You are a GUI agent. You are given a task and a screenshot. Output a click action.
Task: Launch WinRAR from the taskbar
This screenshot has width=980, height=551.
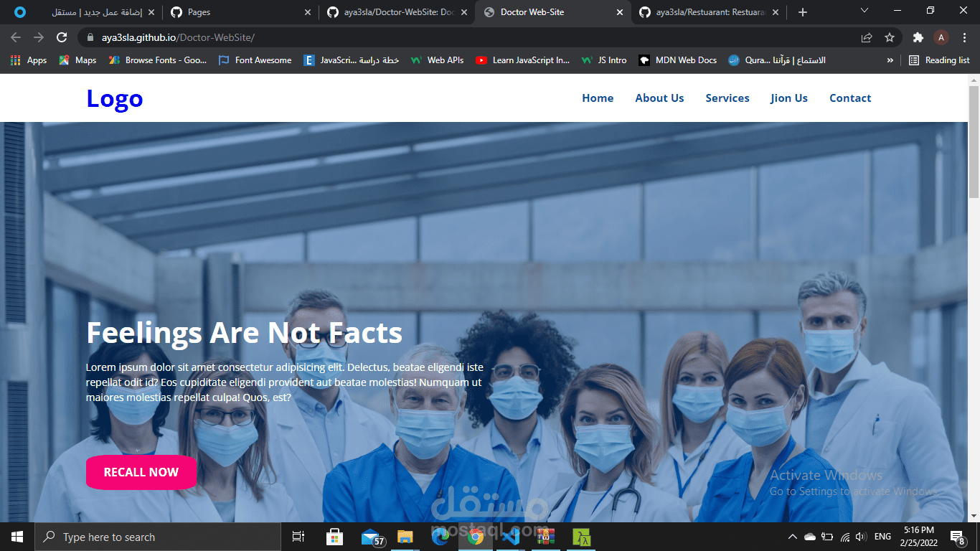546,536
